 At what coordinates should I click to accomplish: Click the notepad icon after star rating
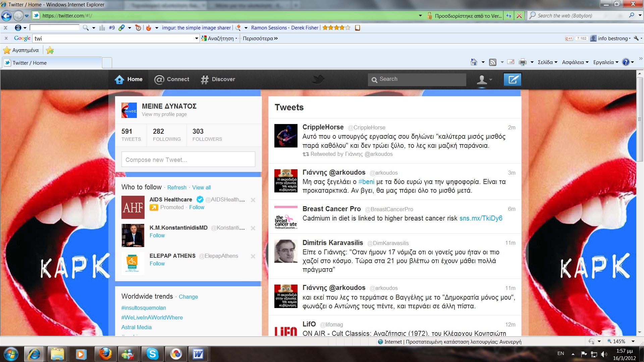(x=358, y=28)
